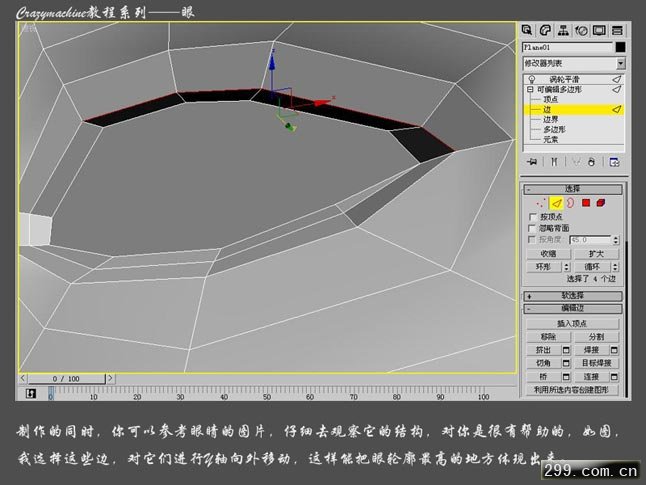Open the Hierarchy command panel tab

pos(563,30)
